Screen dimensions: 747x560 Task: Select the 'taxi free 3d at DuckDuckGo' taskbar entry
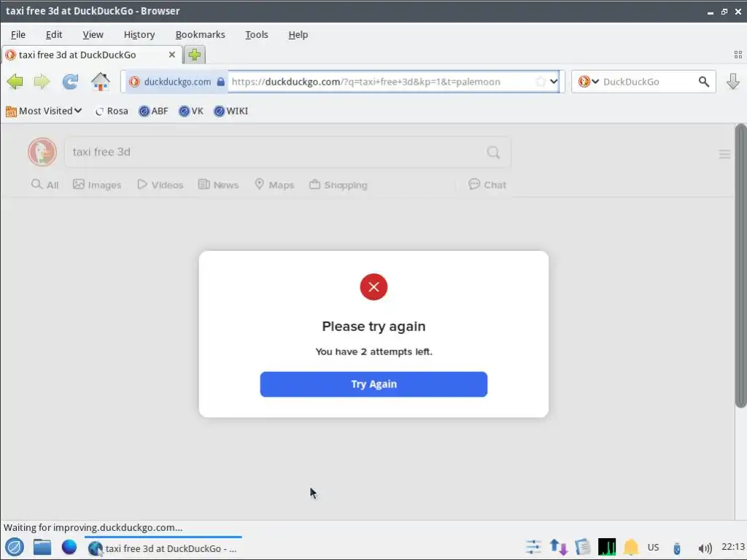point(163,548)
